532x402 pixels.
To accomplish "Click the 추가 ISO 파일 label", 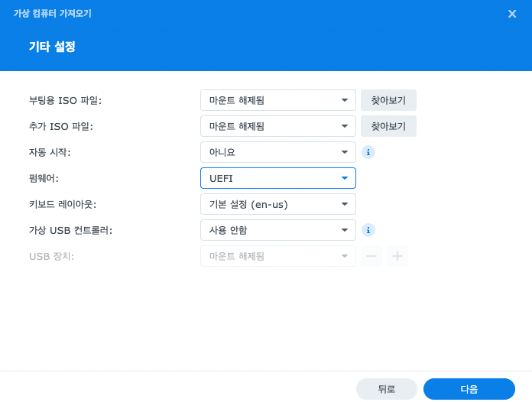I will 61,127.
